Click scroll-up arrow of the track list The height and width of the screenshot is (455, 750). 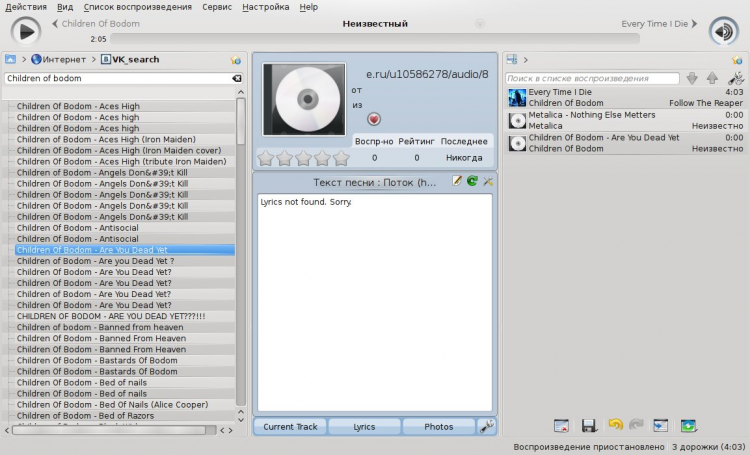coord(241,92)
